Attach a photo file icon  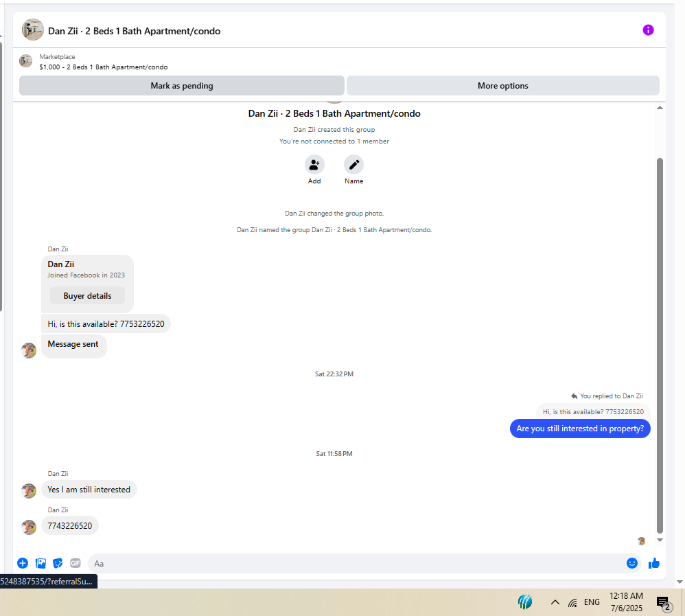tap(40, 563)
